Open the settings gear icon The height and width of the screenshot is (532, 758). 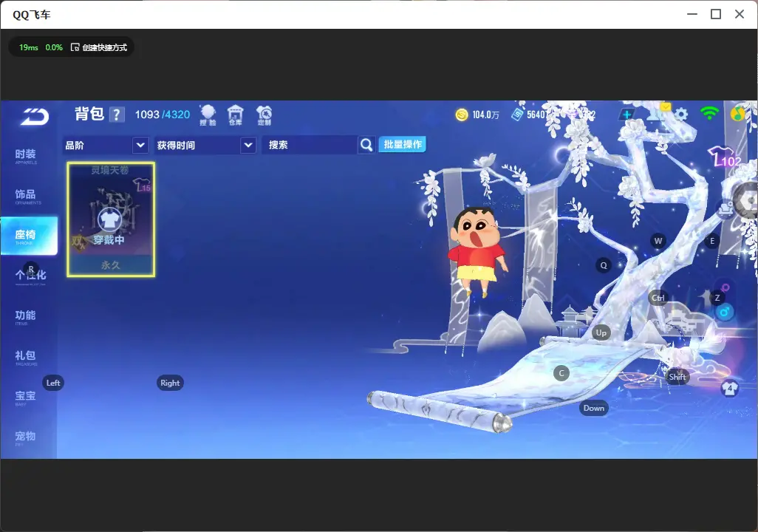pos(680,115)
